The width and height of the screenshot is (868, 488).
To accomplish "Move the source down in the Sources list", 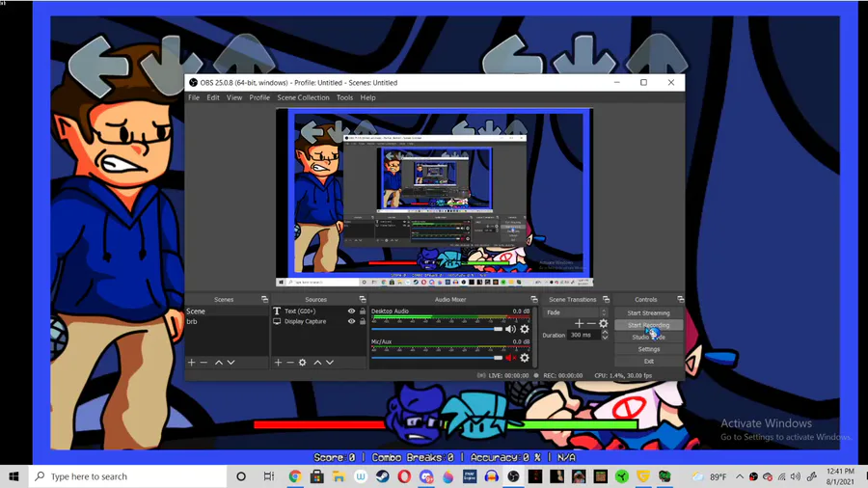I will pyautogui.click(x=330, y=363).
